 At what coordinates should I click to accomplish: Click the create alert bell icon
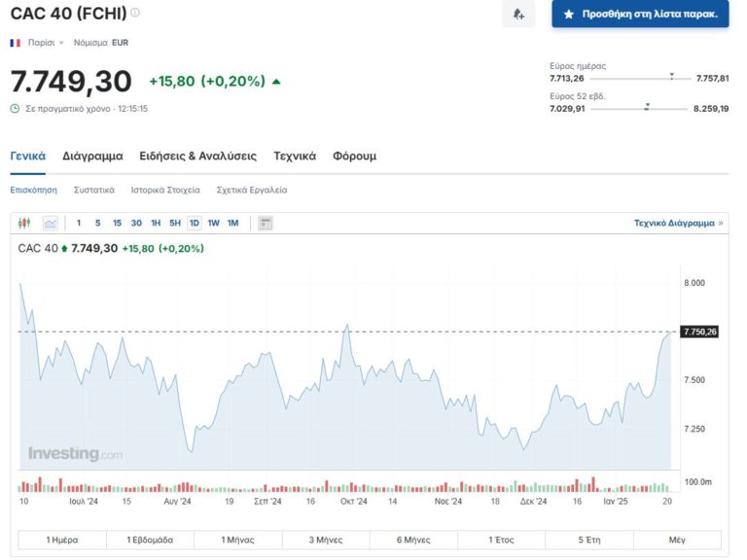518,15
